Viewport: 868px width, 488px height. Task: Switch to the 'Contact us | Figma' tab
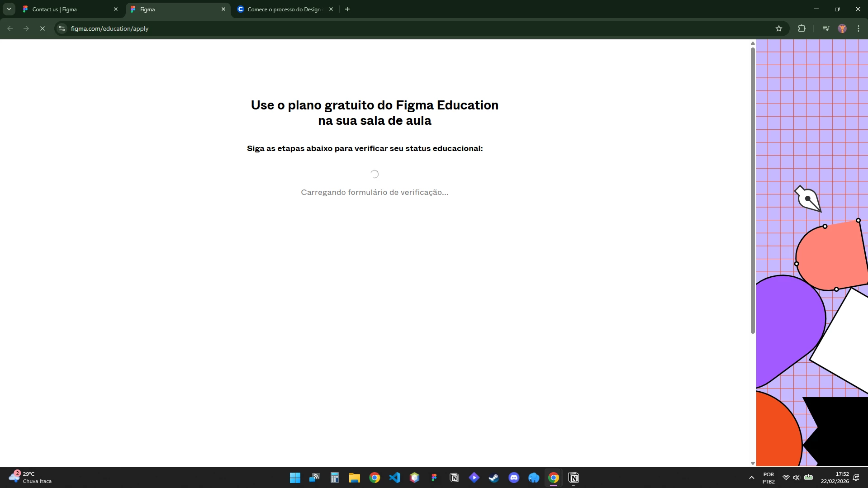(71, 9)
